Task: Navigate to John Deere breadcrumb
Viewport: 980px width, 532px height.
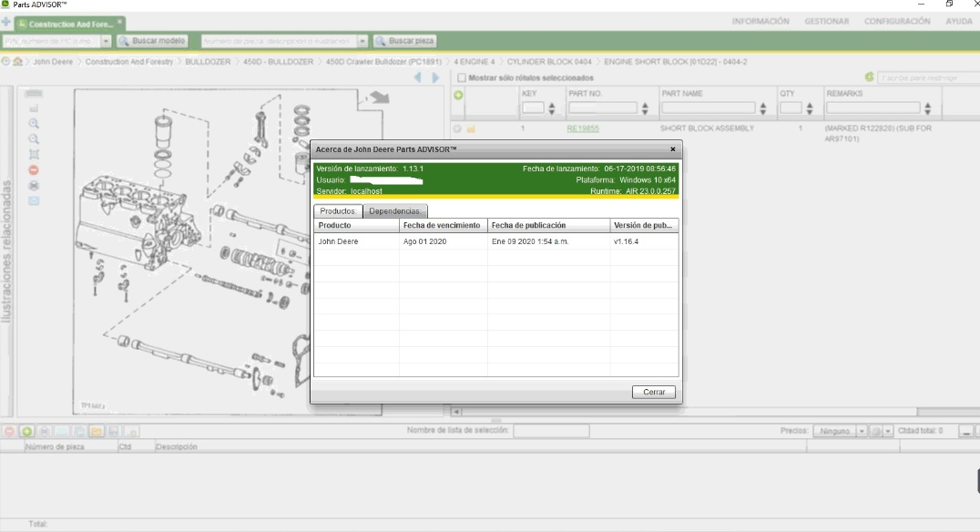Action: click(53, 62)
